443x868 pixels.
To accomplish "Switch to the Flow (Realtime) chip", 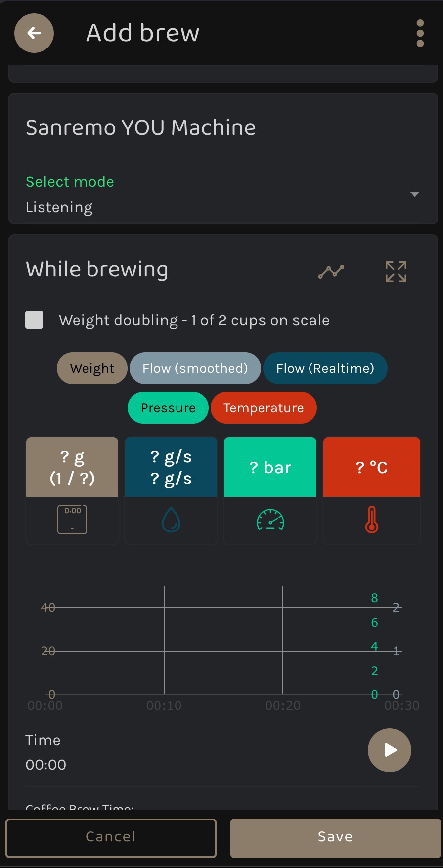I will click(x=325, y=368).
